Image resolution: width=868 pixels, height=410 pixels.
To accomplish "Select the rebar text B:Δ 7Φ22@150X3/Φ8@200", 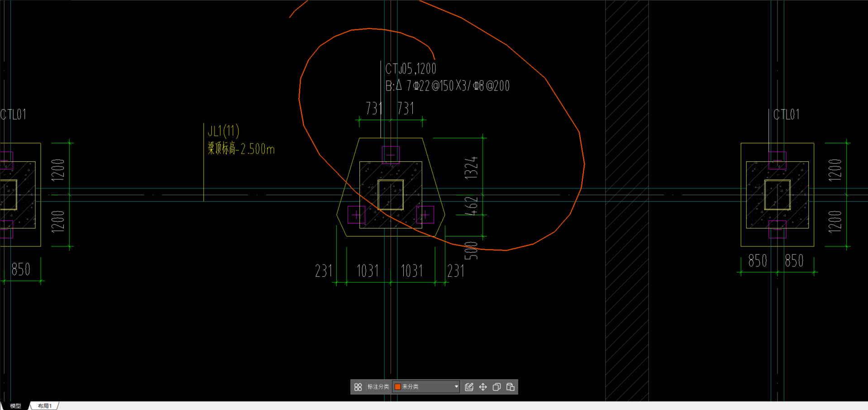I will coord(448,86).
